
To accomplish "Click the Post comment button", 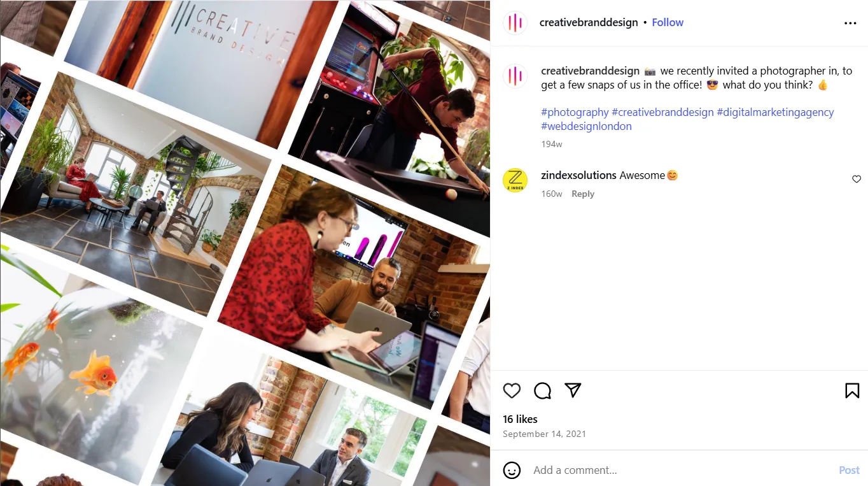I will point(849,470).
